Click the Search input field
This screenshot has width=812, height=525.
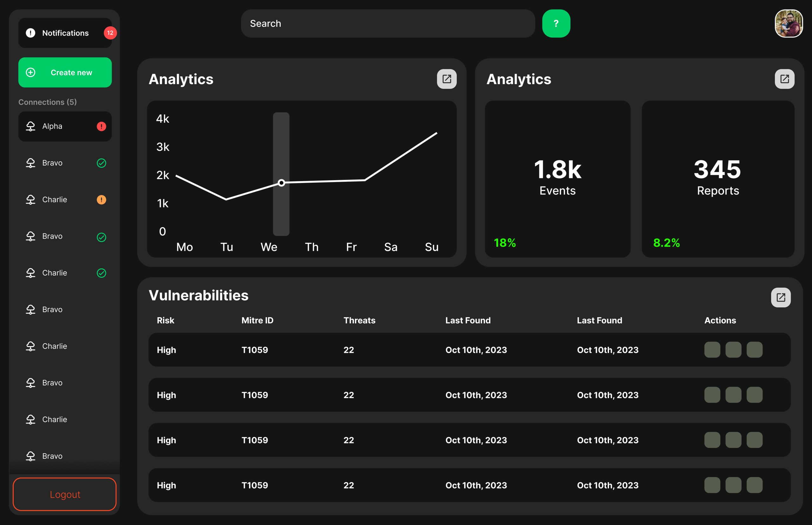coord(388,23)
